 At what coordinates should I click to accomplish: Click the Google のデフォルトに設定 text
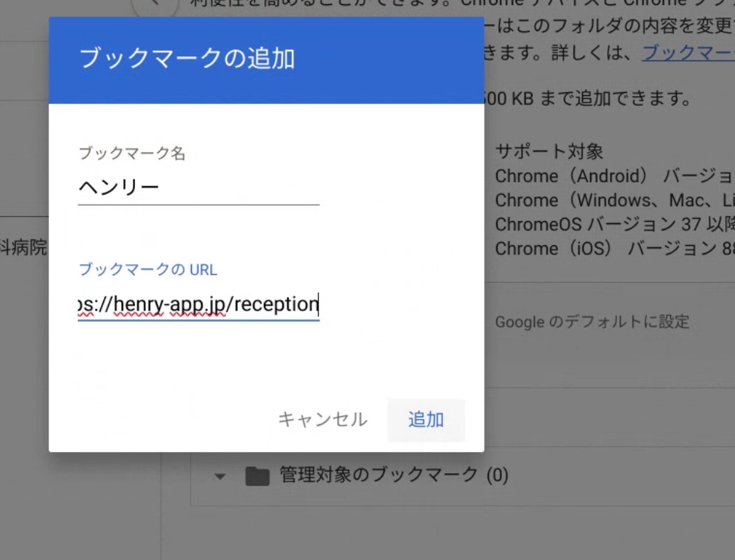[x=592, y=322]
